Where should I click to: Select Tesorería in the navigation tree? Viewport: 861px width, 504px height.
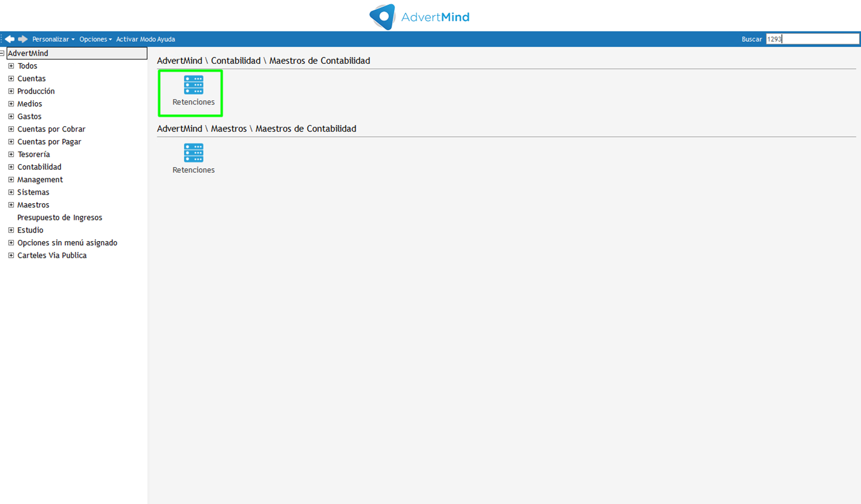click(34, 154)
